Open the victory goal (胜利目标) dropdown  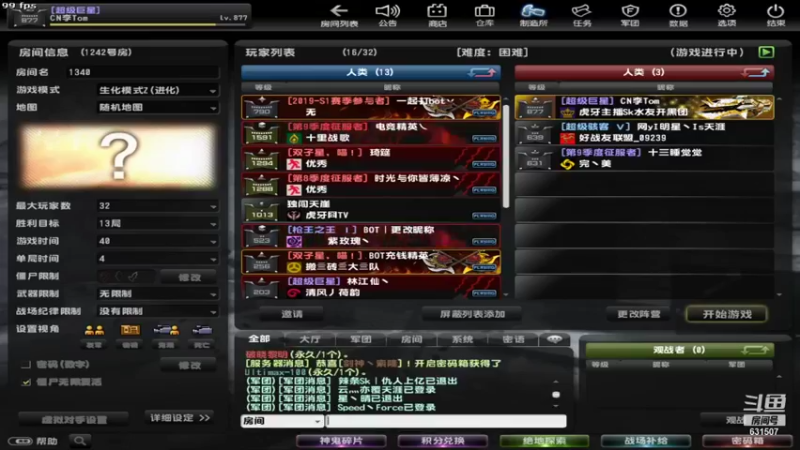158,223
